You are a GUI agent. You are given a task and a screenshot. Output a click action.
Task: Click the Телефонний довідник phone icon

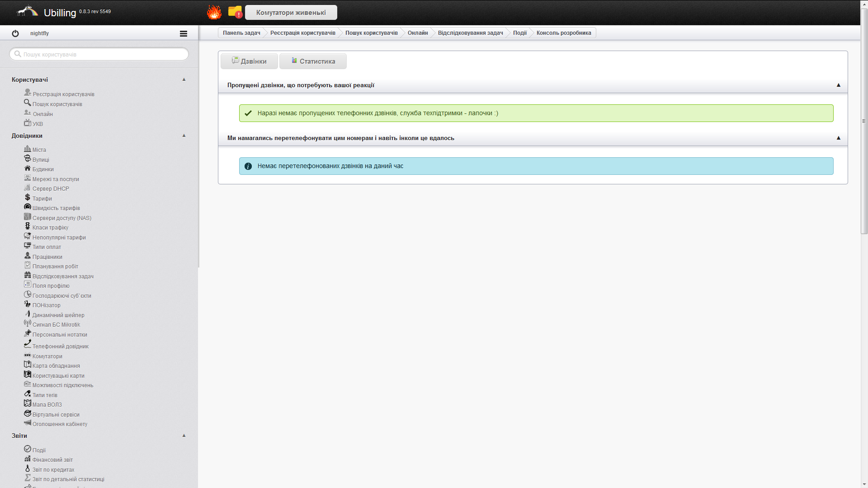pos(28,344)
